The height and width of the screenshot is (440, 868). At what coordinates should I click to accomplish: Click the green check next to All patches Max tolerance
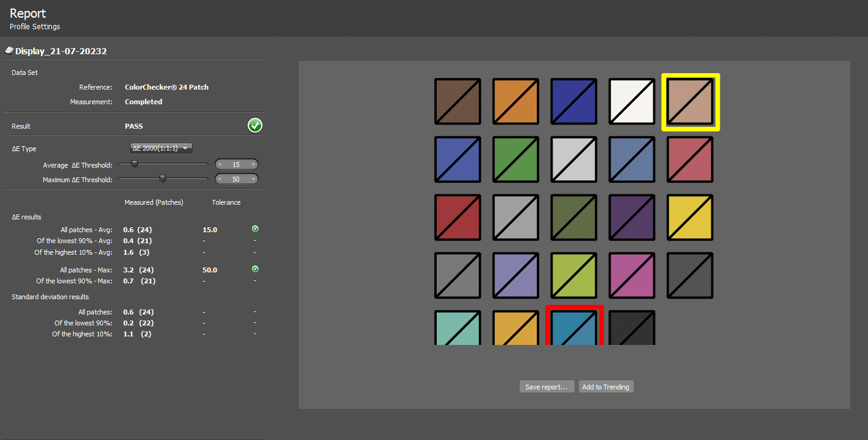[255, 269]
